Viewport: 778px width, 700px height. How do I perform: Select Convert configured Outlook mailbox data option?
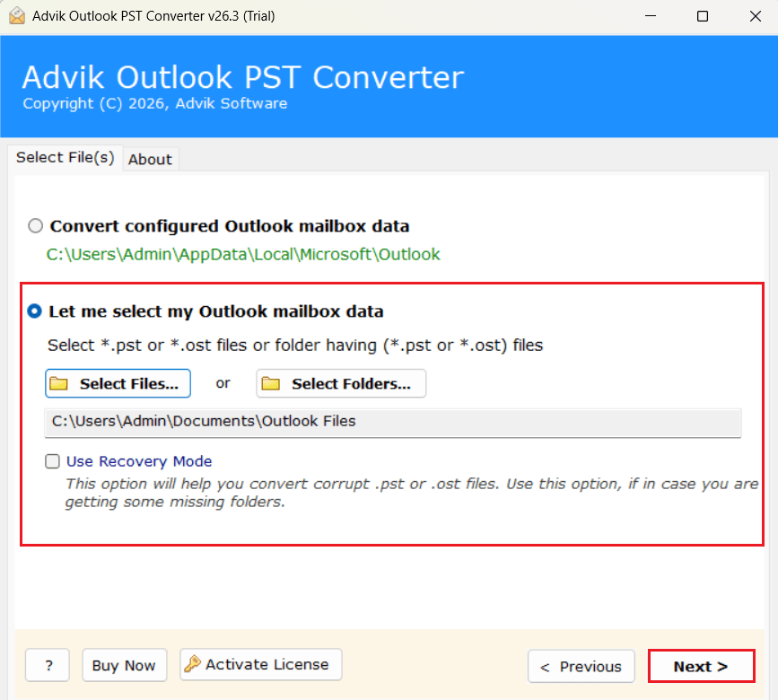click(35, 226)
